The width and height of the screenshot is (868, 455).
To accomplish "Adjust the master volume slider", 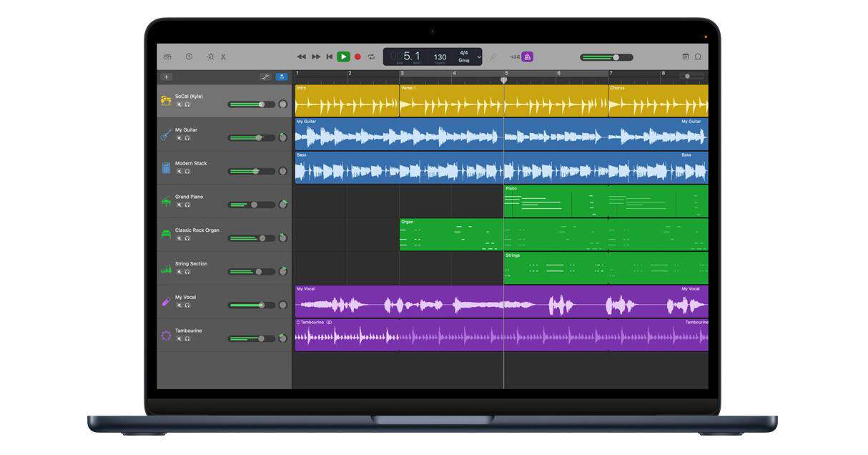I will pos(607,57).
